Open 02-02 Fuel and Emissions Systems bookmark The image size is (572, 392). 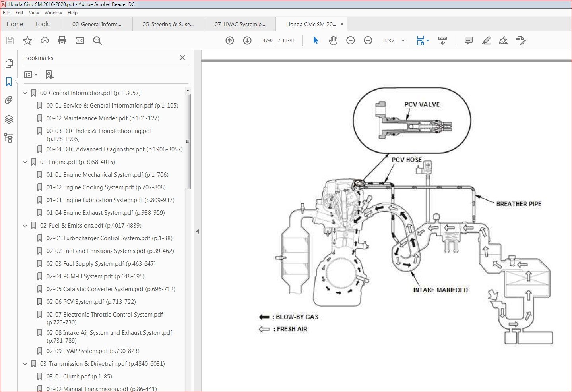110,251
